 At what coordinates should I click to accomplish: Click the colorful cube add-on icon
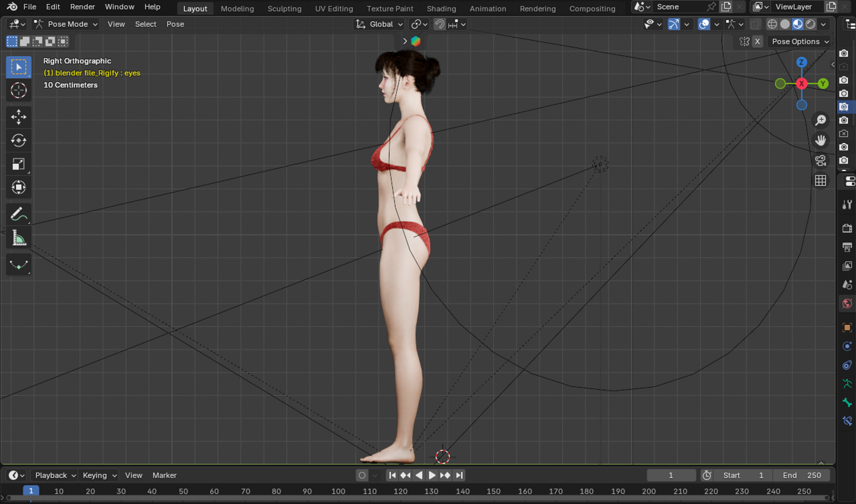[x=416, y=41]
